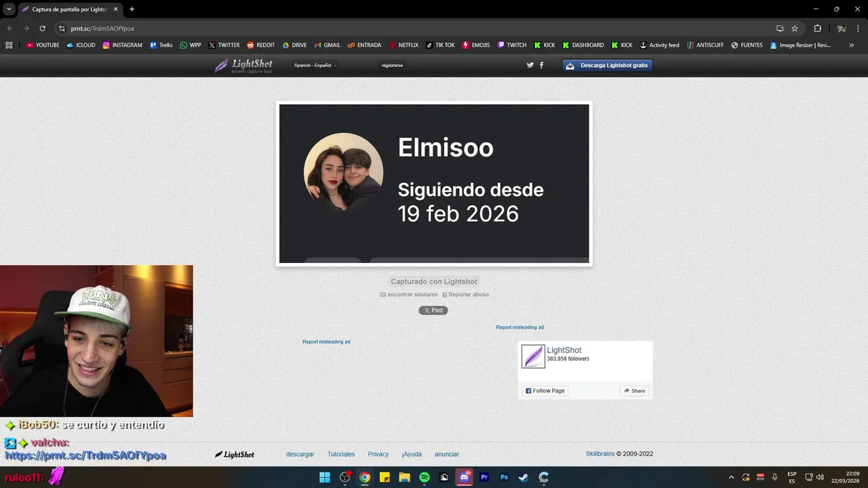This screenshot has width=868, height=488.
Task: Open Premiere Pro from the taskbar
Action: pos(484,477)
